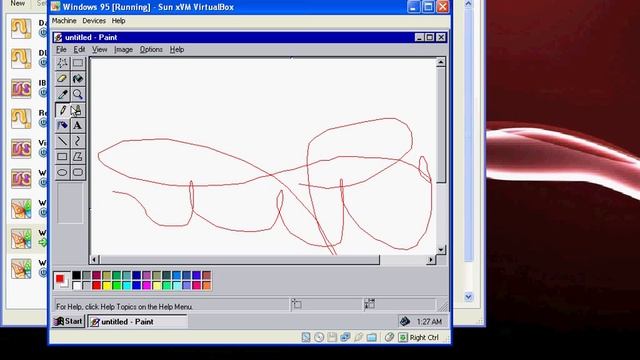Select the Polygon tool

point(78,157)
